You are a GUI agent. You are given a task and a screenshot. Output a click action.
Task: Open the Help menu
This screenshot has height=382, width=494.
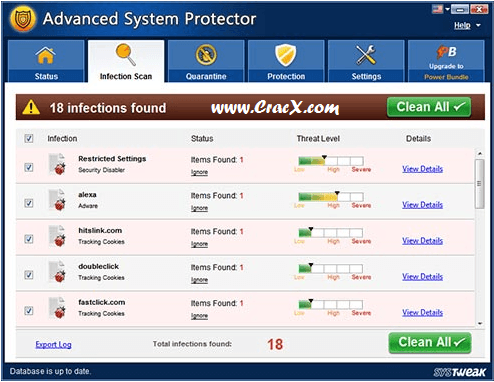tap(462, 25)
